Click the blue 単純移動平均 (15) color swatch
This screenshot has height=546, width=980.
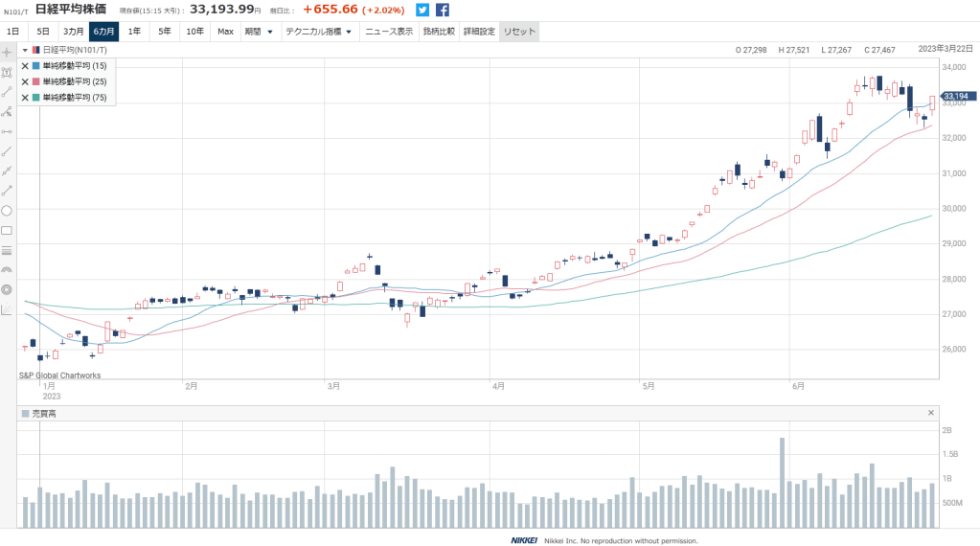pyautogui.click(x=36, y=66)
